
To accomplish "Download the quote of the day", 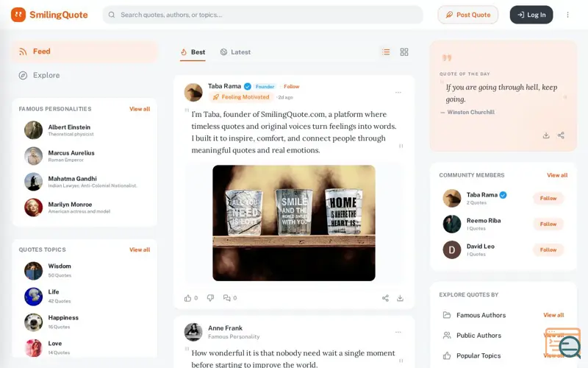I will (x=546, y=135).
